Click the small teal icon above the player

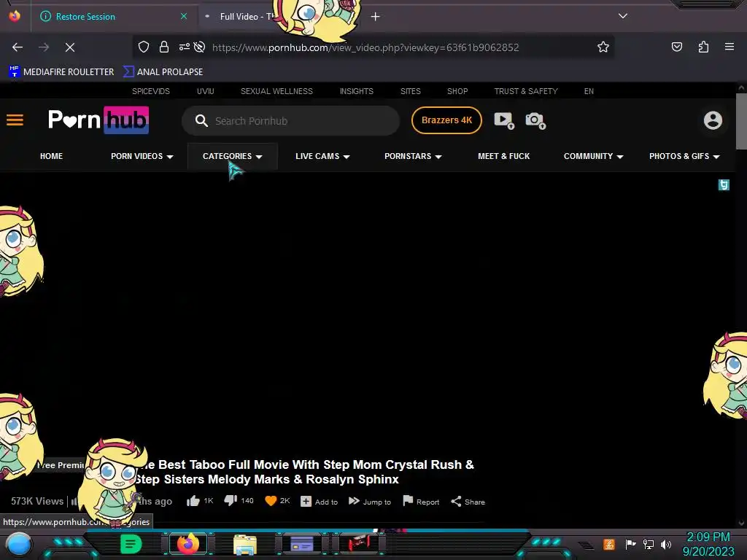pyautogui.click(x=724, y=184)
